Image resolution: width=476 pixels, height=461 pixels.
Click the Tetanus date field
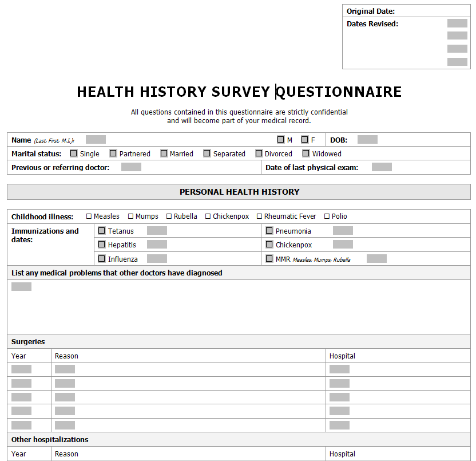157,231
